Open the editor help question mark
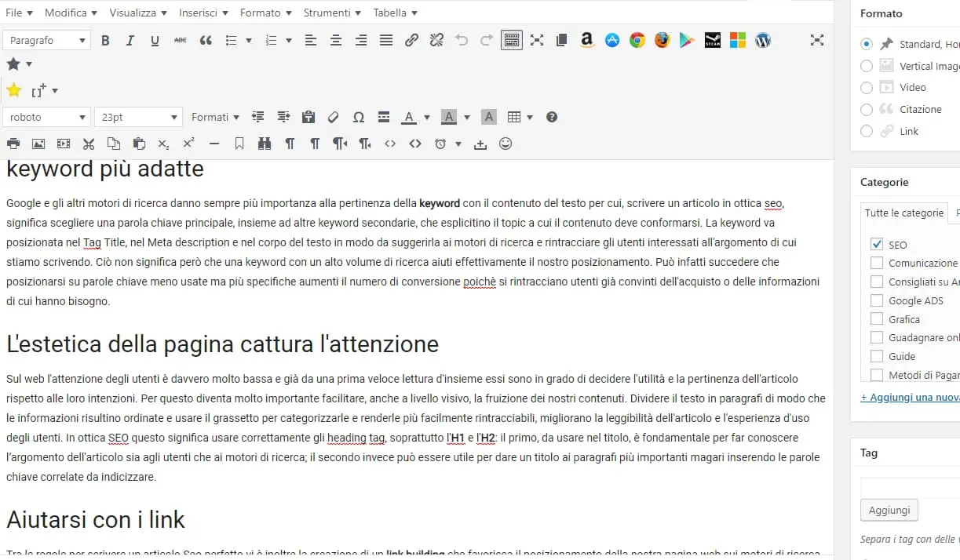Image resolution: width=960 pixels, height=560 pixels. [552, 117]
